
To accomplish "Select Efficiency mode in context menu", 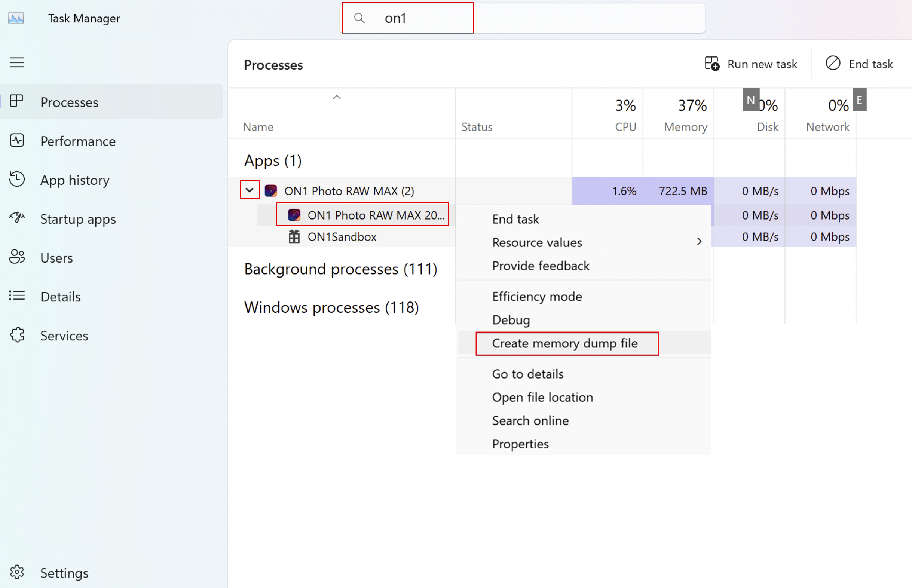I will click(584, 297).
